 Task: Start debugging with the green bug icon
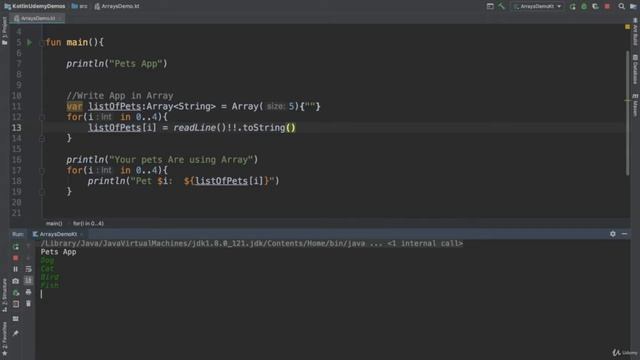pos(584,6)
